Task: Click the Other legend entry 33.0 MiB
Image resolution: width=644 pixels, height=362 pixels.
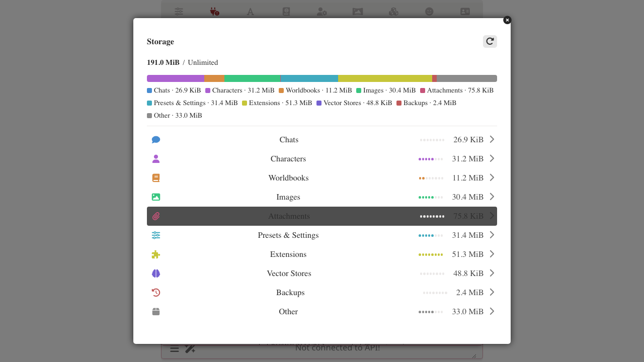Action: [175, 116]
